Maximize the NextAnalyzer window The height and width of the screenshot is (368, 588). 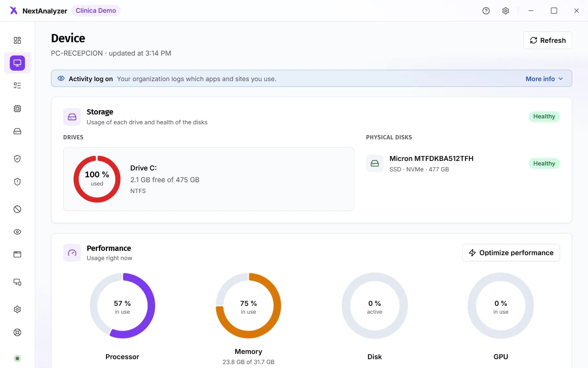tap(554, 11)
